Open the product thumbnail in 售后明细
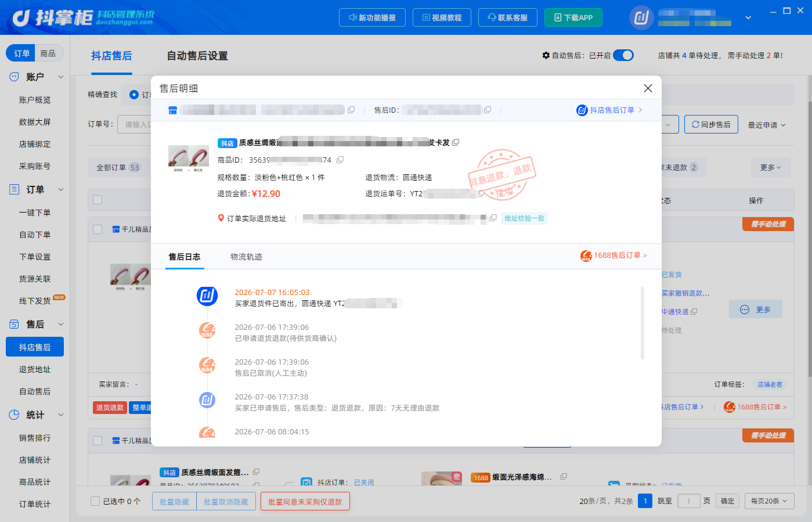 189,159
